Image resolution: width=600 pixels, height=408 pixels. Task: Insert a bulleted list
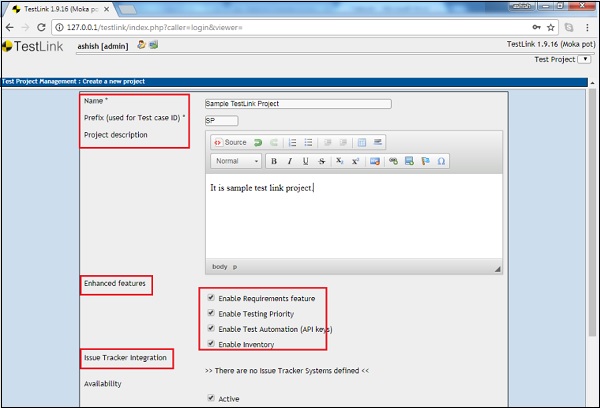tap(308, 142)
